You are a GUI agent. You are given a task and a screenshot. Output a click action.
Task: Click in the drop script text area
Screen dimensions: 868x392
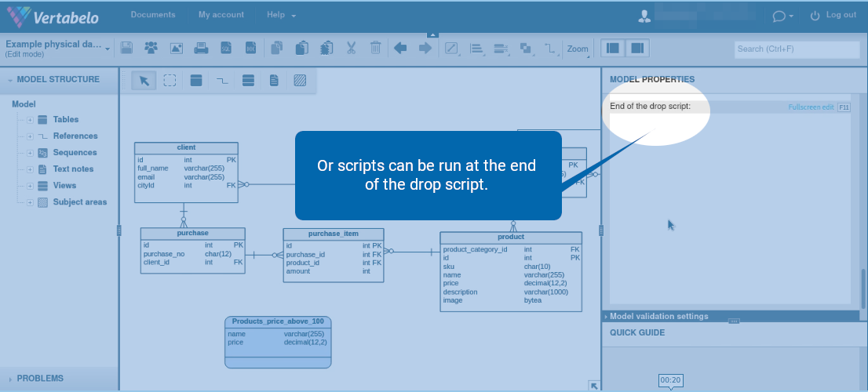pos(730,209)
